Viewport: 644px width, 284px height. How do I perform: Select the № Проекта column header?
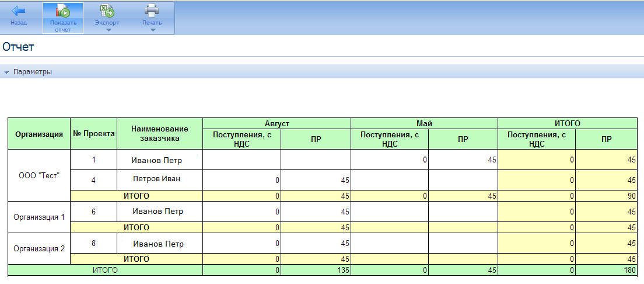tap(93, 133)
